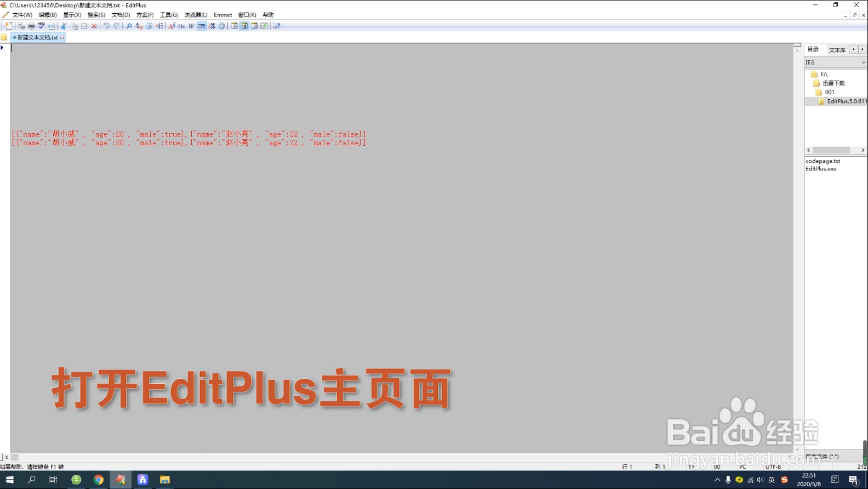Open the 方案(F) menu
The height and width of the screenshot is (489, 868).
[145, 15]
